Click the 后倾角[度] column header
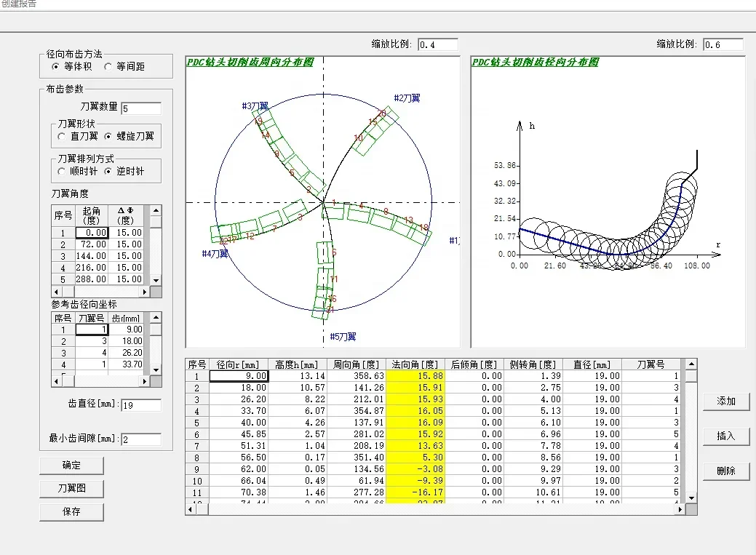Screen dimensions: 756x555 click(474, 364)
